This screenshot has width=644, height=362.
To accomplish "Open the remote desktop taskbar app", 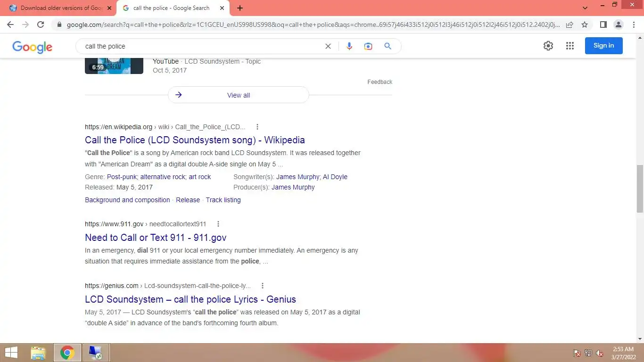I will (95, 353).
